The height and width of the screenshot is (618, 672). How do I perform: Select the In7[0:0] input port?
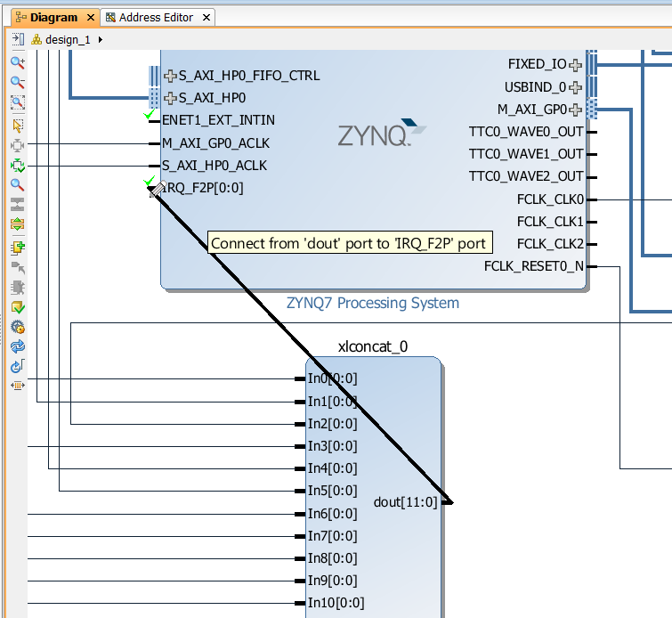point(332,536)
